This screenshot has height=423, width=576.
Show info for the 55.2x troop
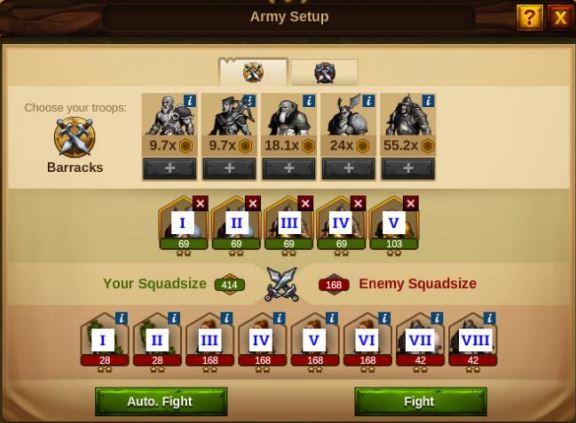point(428,101)
